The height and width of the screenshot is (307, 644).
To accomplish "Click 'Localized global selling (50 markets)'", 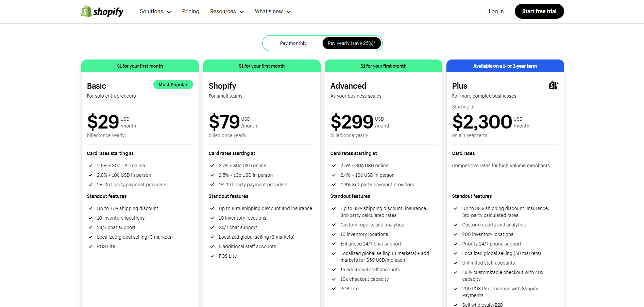I will click(502, 253).
